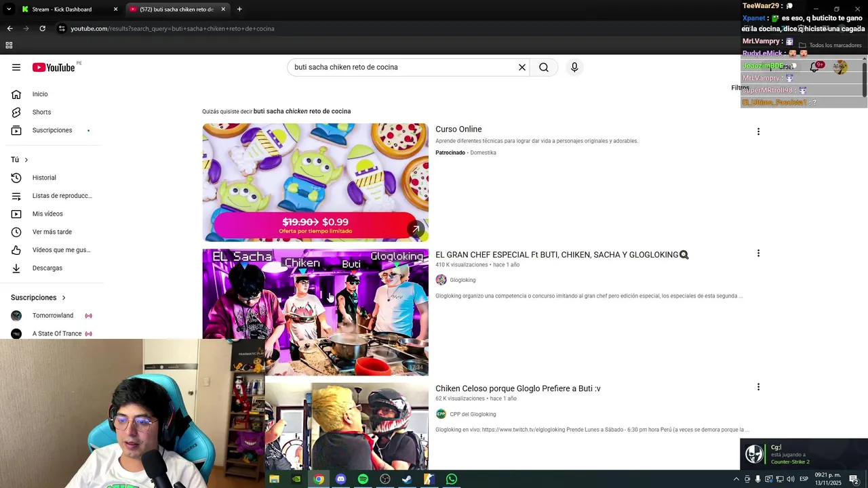Screen dimensions: 868x488
Task: Open YouTube notifications bell
Action: click(814, 67)
